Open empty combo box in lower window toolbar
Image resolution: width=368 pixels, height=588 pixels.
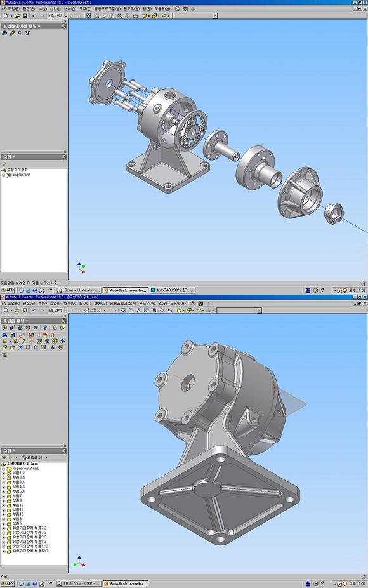click(239, 310)
